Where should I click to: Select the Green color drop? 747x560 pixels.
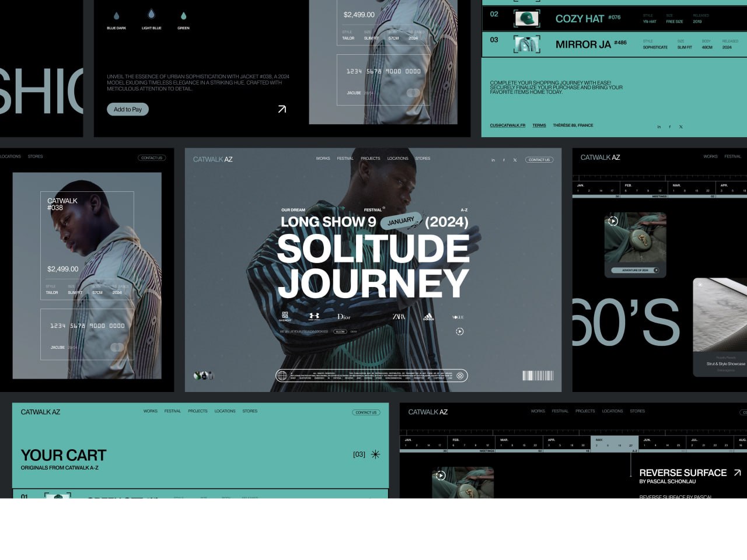[x=183, y=16]
